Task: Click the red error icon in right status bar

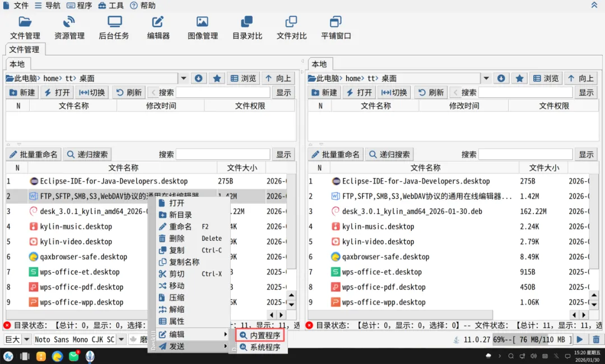Action: (309, 325)
